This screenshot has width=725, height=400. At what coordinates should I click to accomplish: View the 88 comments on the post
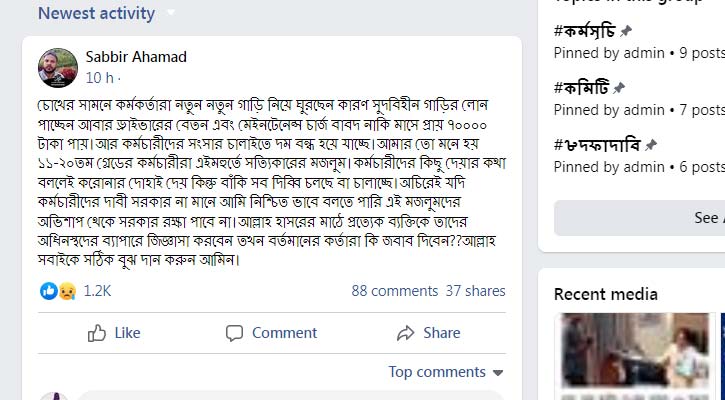tap(395, 291)
